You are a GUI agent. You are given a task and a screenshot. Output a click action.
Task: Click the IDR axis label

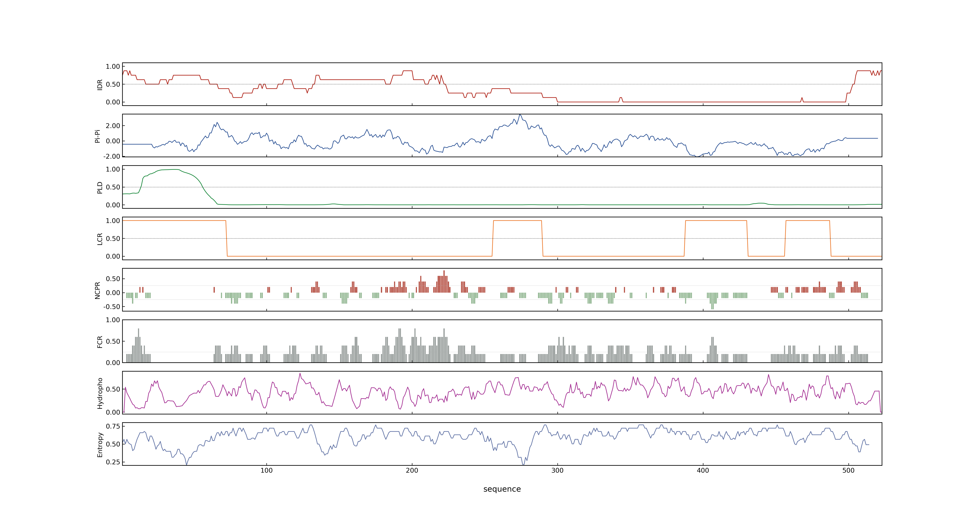[x=100, y=85]
